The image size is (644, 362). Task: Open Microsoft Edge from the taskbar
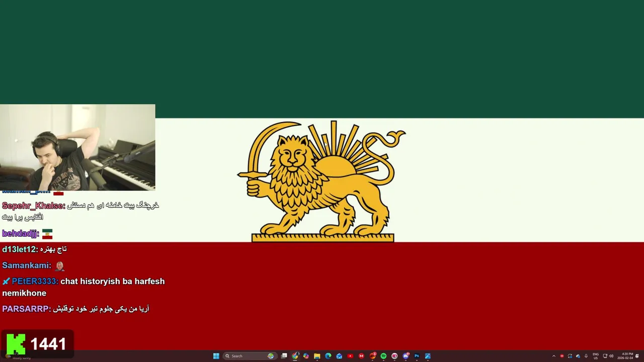[328, 356]
